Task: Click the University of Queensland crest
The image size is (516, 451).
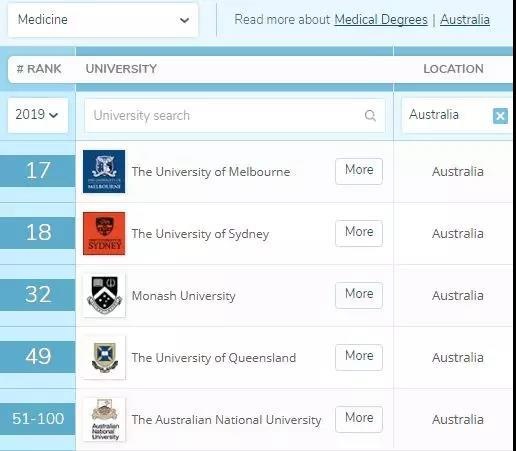Action: coord(104,357)
